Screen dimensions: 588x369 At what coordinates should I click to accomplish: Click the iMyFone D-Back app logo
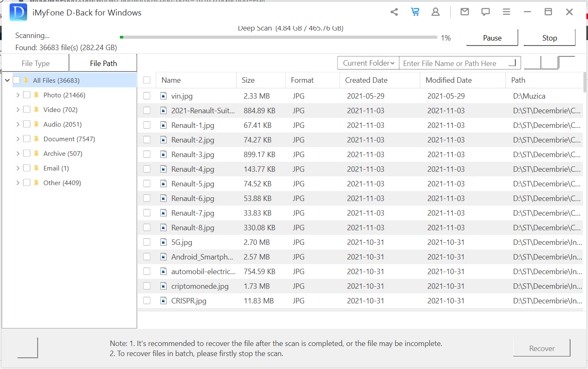click(x=18, y=13)
